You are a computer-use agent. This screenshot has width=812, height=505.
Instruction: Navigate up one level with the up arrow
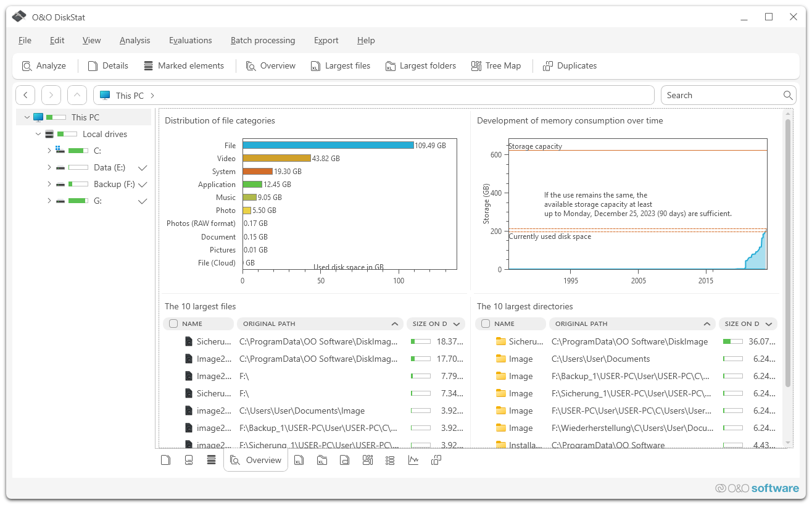[77, 95]
